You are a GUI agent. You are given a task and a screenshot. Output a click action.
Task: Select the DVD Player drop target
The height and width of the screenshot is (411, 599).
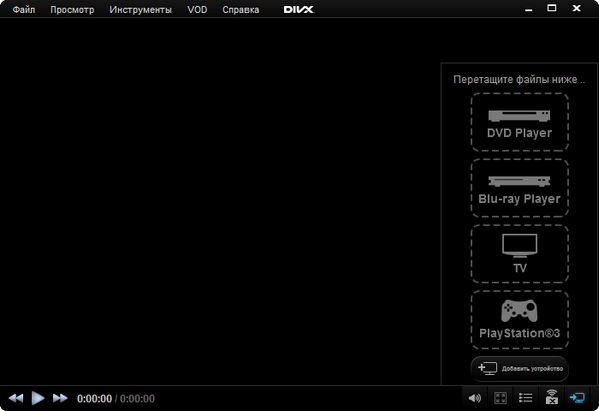(520, 122)
